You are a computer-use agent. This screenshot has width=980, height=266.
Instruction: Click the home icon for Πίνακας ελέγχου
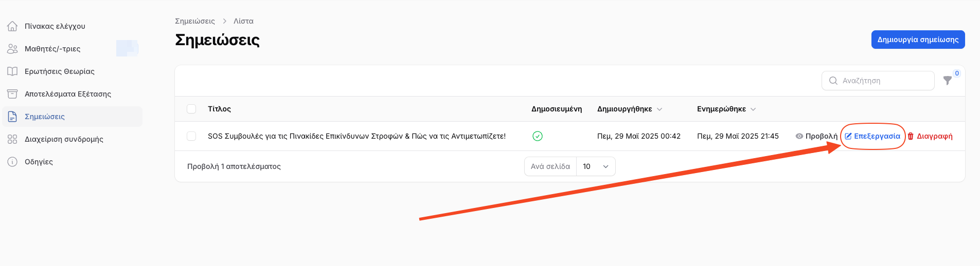(12, 26)
